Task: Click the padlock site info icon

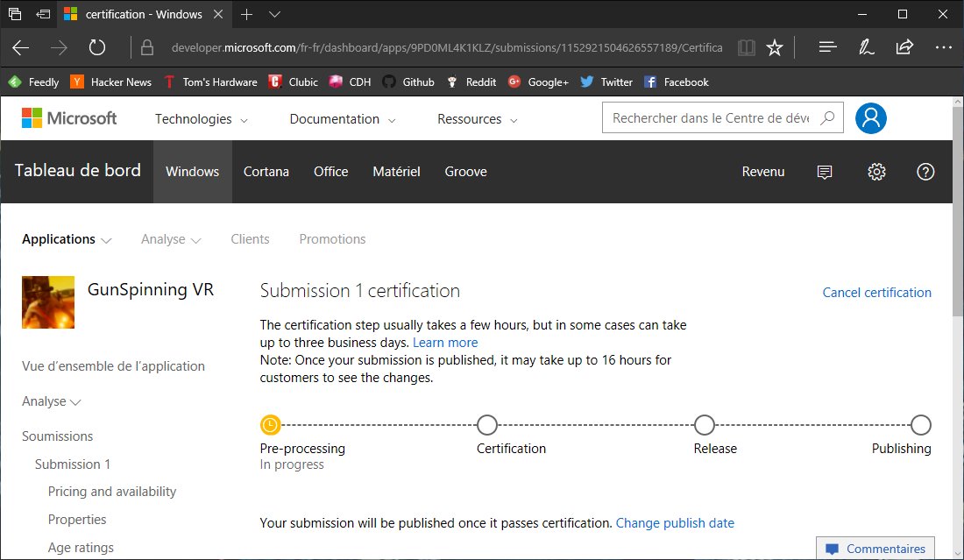Action: [147, 47]
